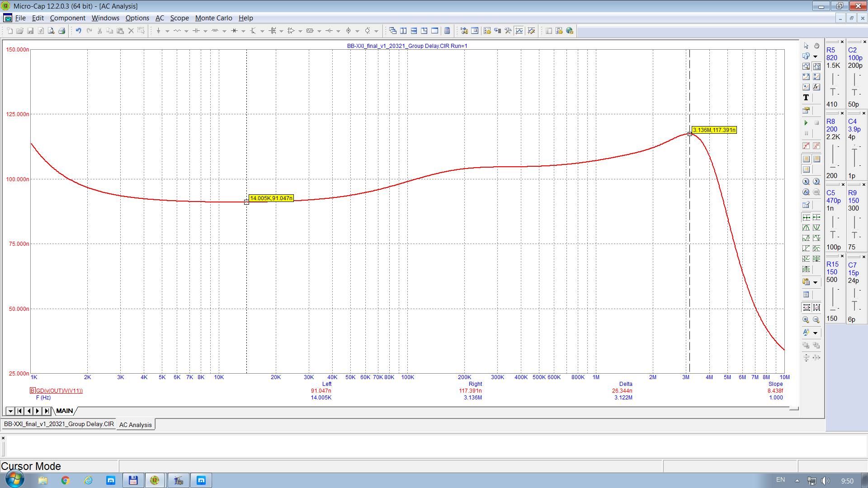Select the pointer arrow Select mode tool
868x488 pixels.
pyautogui.click(x=806, y=46)
